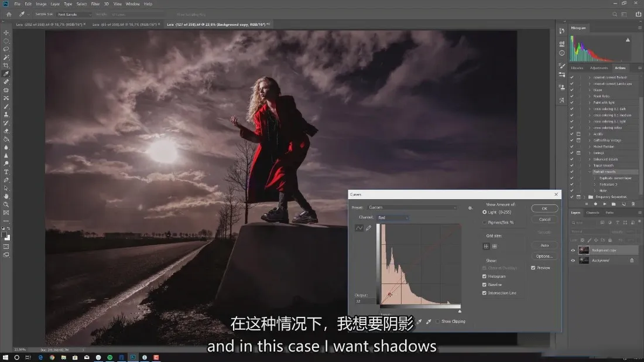This screenshot has width=644, height=362.
Task: Pick the white point eyedropper in Curves
Action: point(429,322)
